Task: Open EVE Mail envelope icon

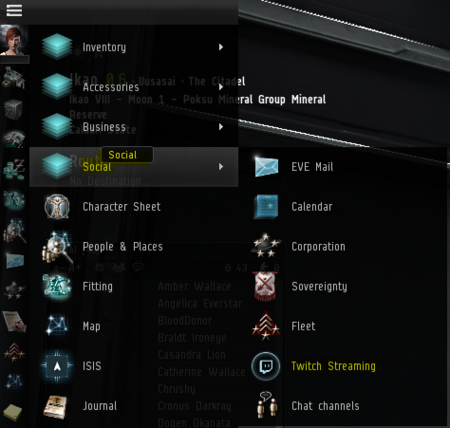Action: pyautogui.click(x=266, y=166)
